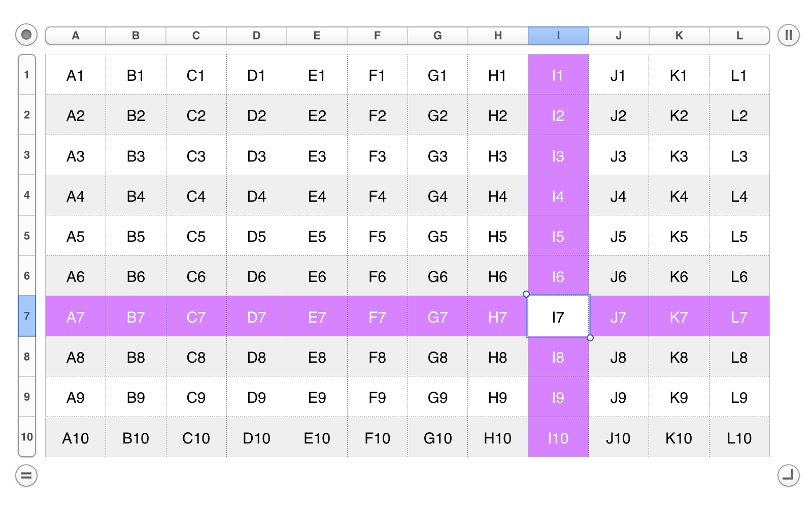The height and width of the screenshot is (508, 812).
Task: Select the highlighted cell I7
Action: point(558,316)
